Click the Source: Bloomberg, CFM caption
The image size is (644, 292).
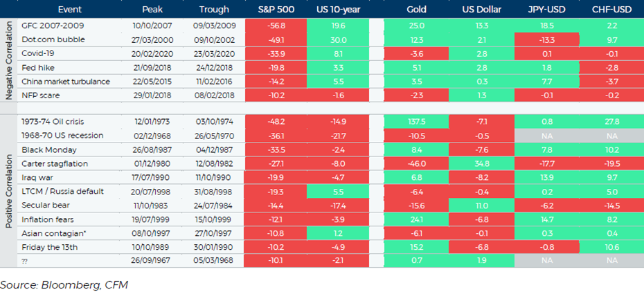55,283
